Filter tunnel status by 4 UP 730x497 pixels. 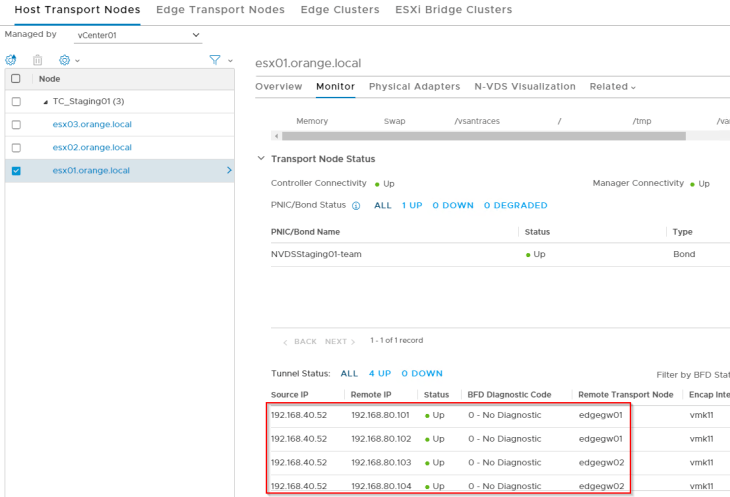(x=378, y=374)
